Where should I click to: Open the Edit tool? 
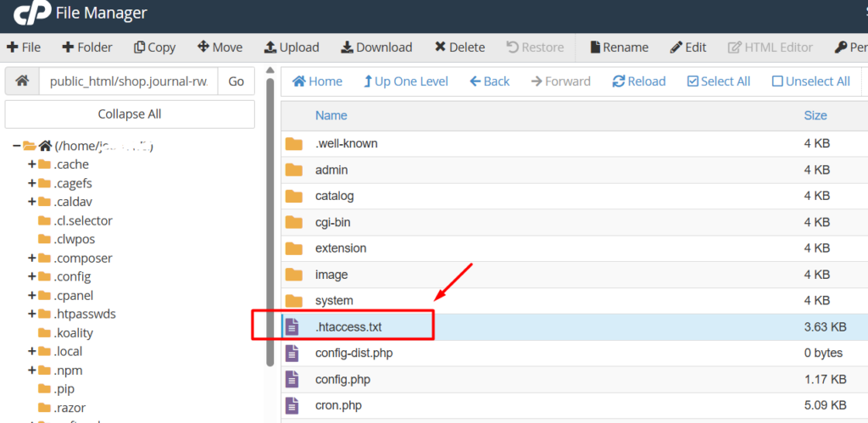[x=688, y=47]
